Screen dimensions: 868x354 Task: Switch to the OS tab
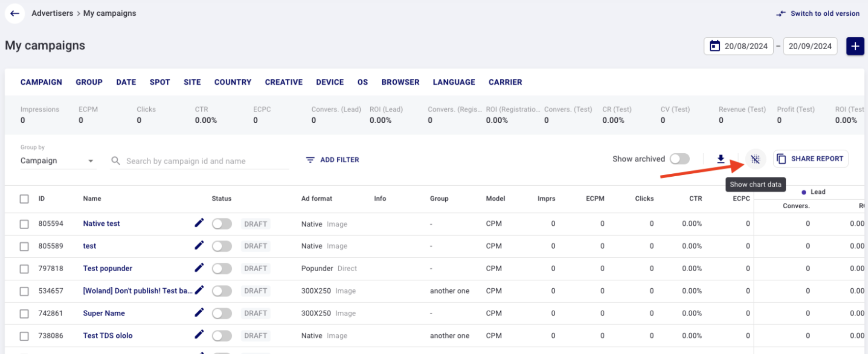(362, 82)
